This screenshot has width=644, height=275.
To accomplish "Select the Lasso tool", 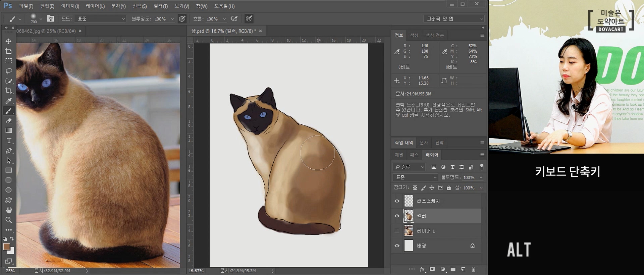I will point(9,71).
